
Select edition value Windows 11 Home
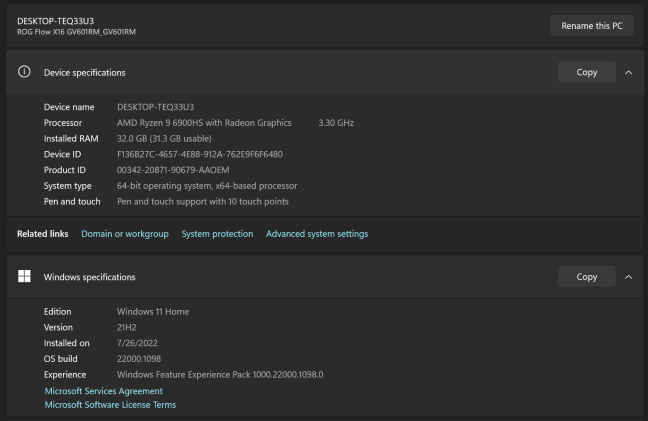click(152, 312)
